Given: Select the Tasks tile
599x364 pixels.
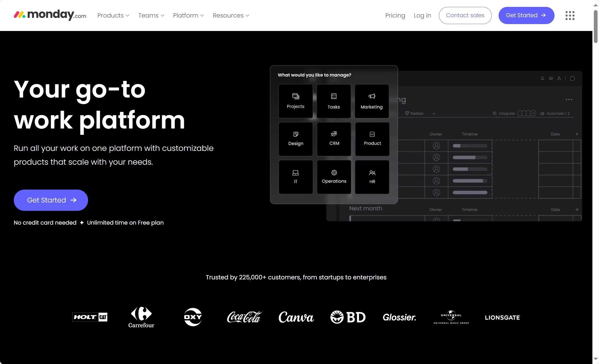Looking at the screenshot, I should click(x=334, y=101).
